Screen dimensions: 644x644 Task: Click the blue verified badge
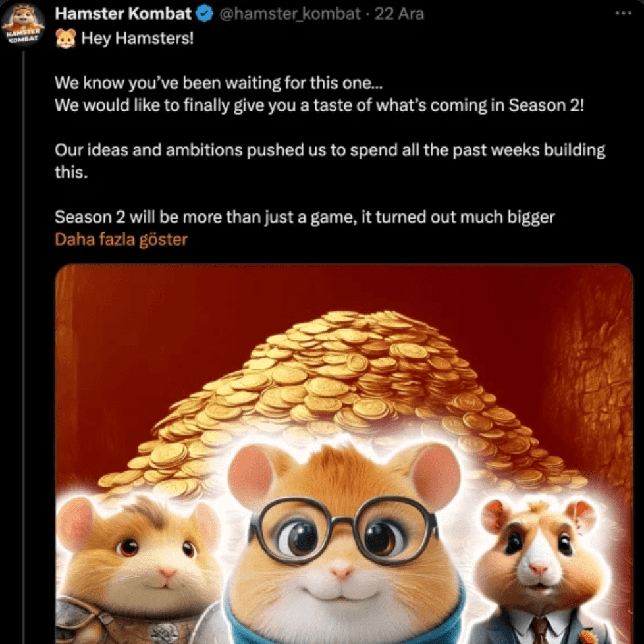click(x=205, y=14)
